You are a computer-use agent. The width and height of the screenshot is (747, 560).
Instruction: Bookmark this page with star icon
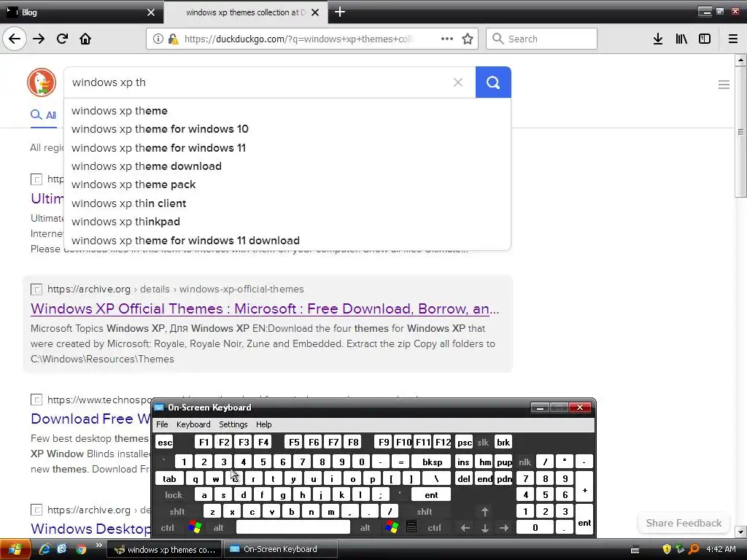[468, 39]
